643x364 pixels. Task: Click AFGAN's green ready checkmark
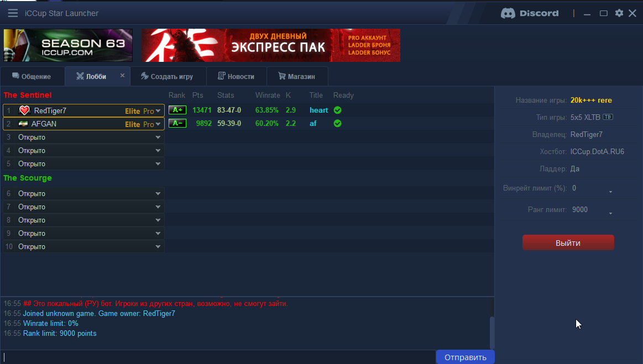pos(337,123)
